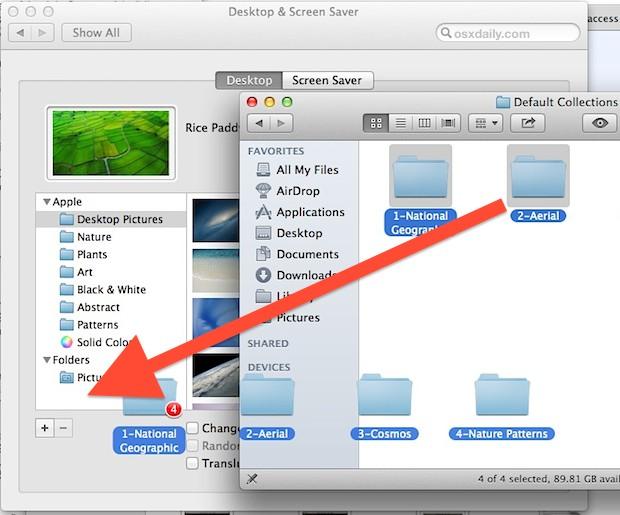Go back in System Preferences
Image resolution: width=620 pixels, height=515 pixels.
point(20,33)
